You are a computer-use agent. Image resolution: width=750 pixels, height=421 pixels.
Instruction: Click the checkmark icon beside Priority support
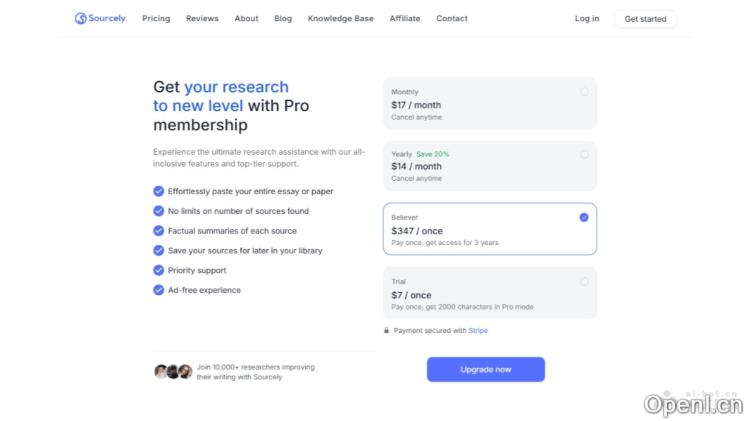158,270
